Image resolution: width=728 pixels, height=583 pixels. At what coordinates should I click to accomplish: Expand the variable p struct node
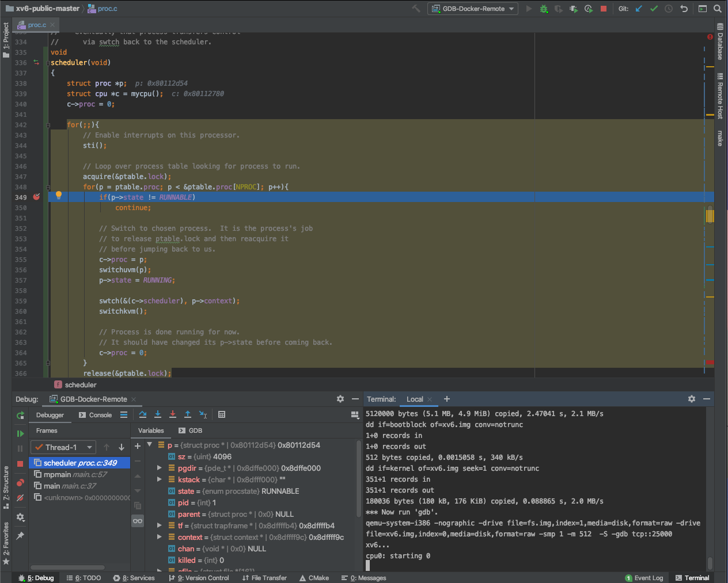(x=149, y=445)
